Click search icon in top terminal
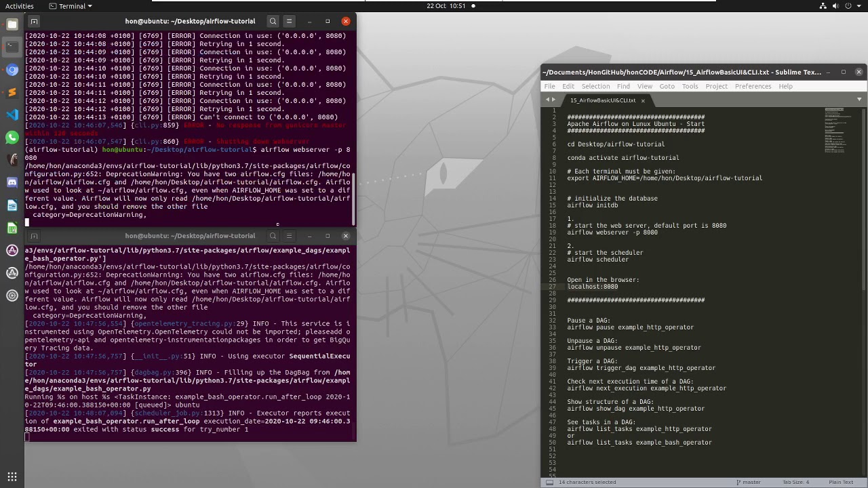This screenshot has width=868, height=488. coord(273,21)
